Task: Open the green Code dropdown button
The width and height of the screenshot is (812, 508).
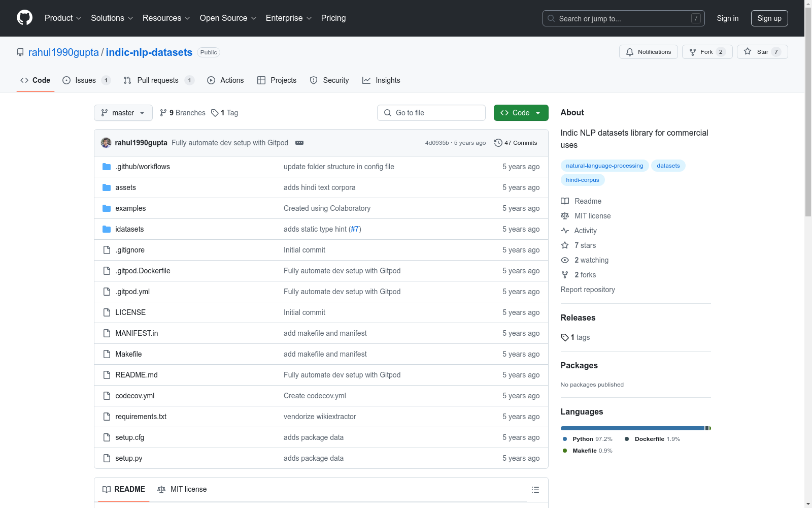Action: (x=521, y=113)
